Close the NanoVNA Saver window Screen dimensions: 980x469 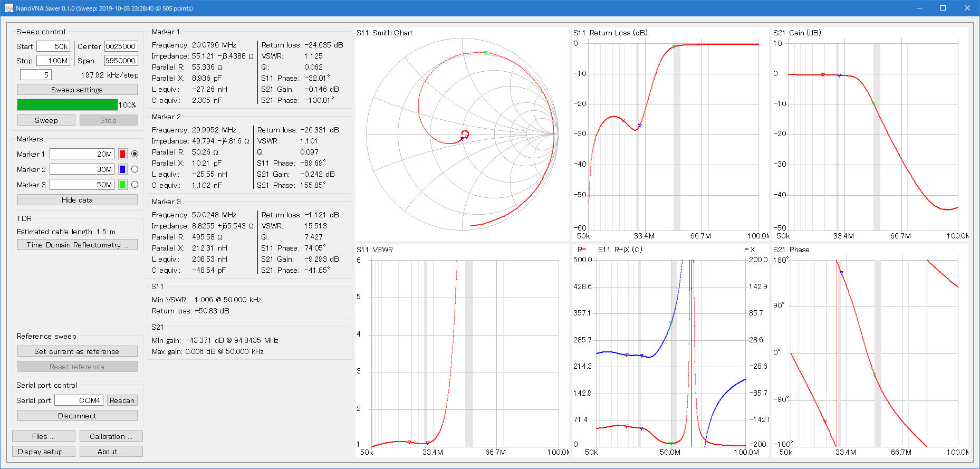(967, 8)
